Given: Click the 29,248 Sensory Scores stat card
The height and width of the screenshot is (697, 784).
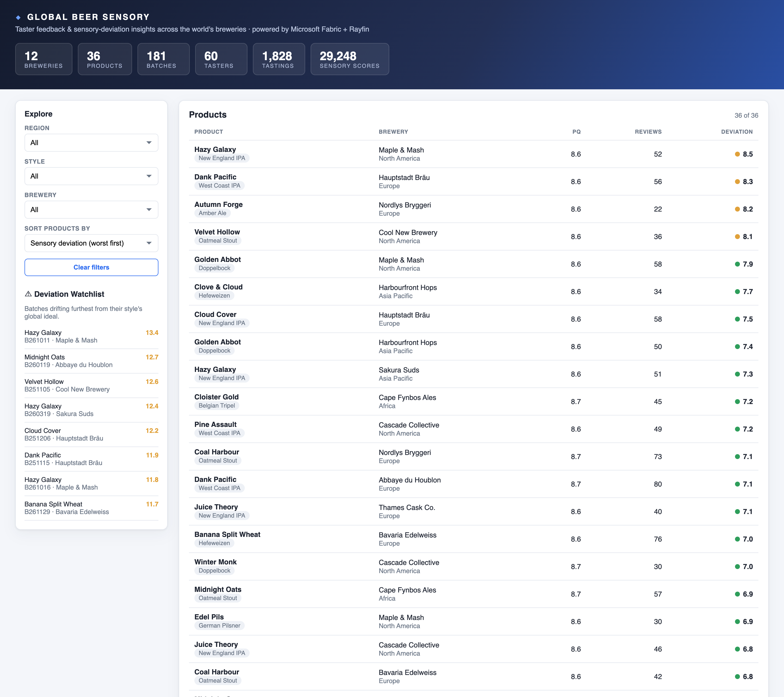Looking at the screenshot, I should (x=350, y=59).
